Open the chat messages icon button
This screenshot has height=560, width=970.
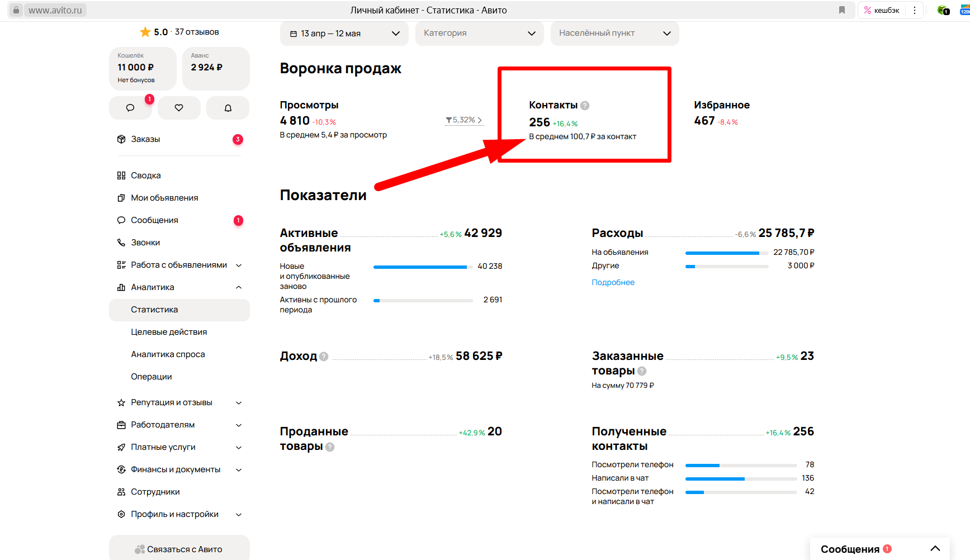coord(130,108)
